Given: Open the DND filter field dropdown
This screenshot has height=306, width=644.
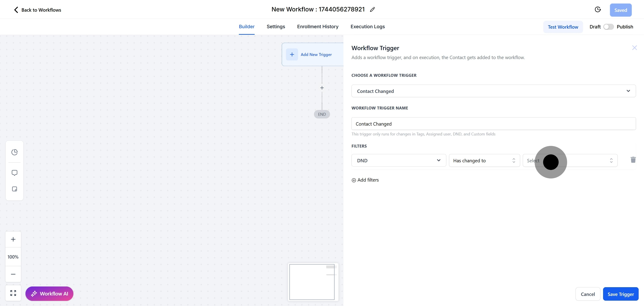Looking at the screenshot, I should (398, 160).
